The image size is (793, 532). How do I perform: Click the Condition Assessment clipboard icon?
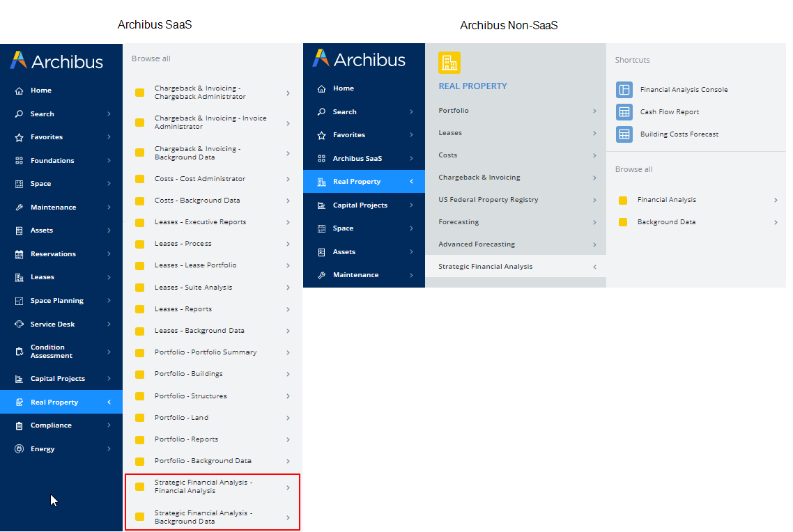point(20,352)
